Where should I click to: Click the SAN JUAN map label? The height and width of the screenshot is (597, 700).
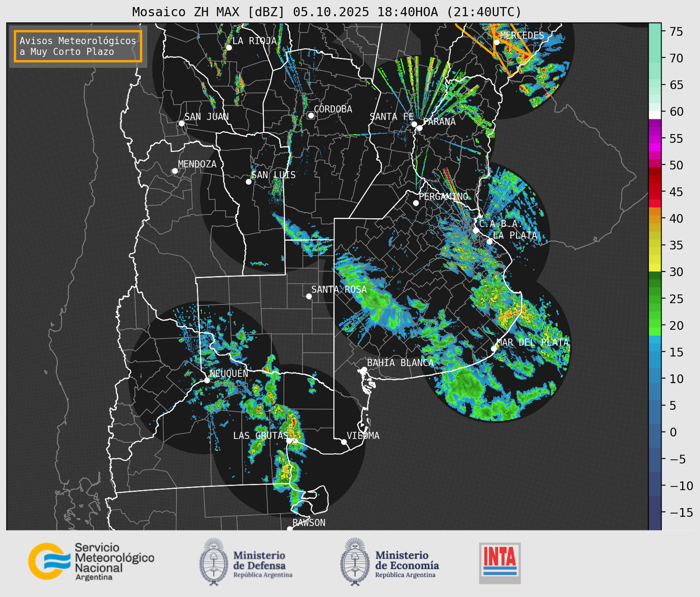point(207,117)
